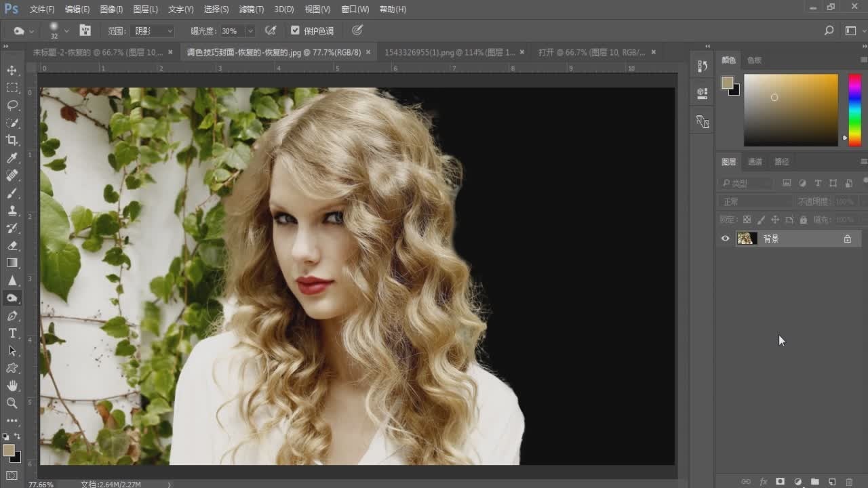Open the 图像(I) menu
Viewport: 868px width, 488px height.
[x=111, y=9]
